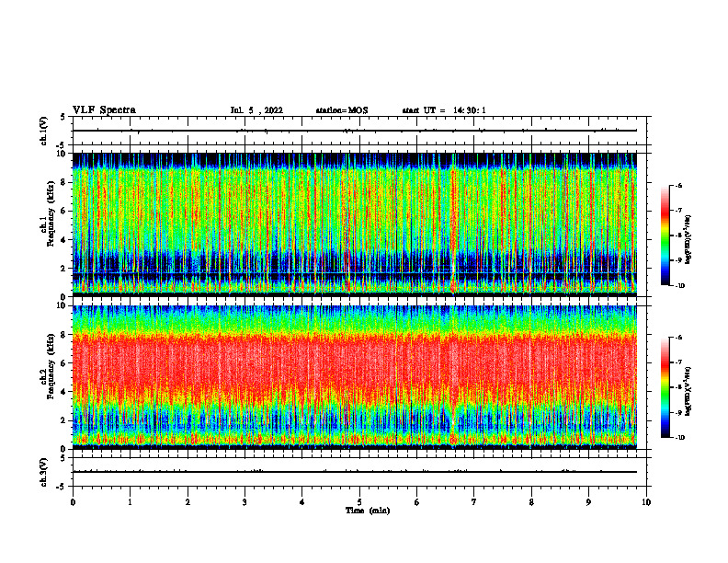Screen dimensions: 728x563
Task: Click the "-6" label on ch.1 colorbar
Action: [x=678, y=186]
